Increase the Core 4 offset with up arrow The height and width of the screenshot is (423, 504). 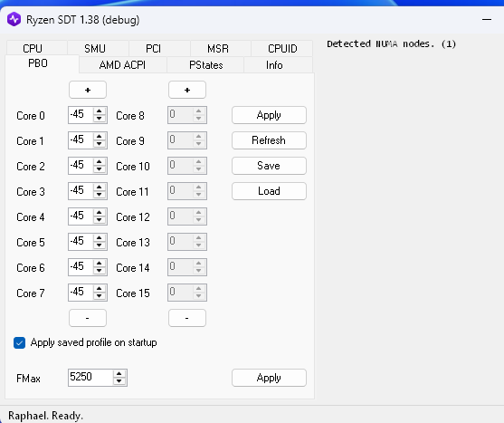pos(100,213)
